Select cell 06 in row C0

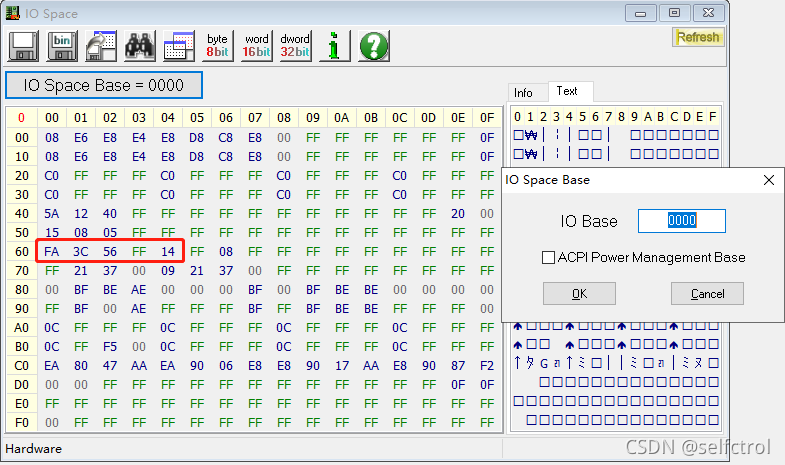click(x=226, y=365)
